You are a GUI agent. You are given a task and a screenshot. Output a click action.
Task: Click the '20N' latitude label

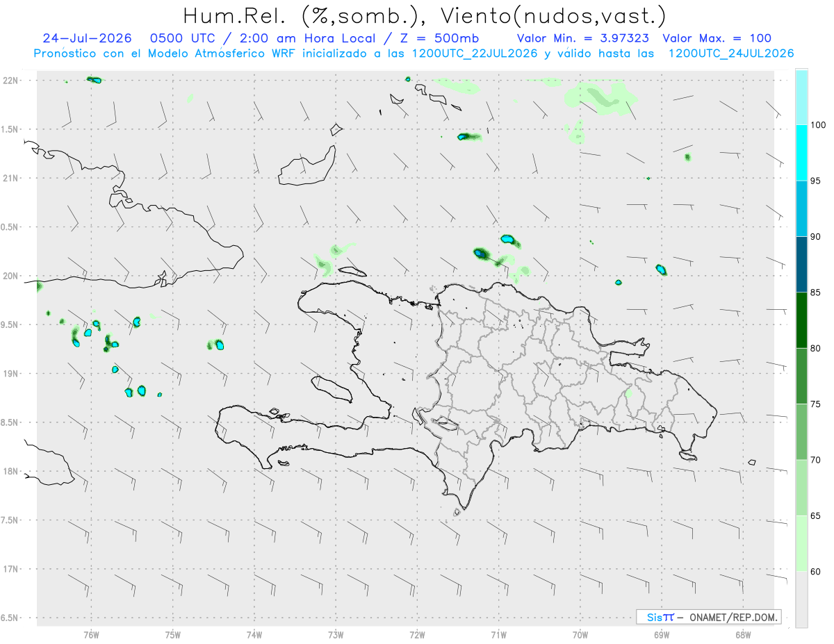point(10,276)
